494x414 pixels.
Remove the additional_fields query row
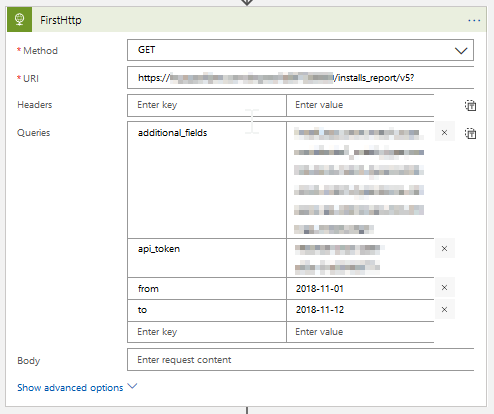click(x=444, y=132)
